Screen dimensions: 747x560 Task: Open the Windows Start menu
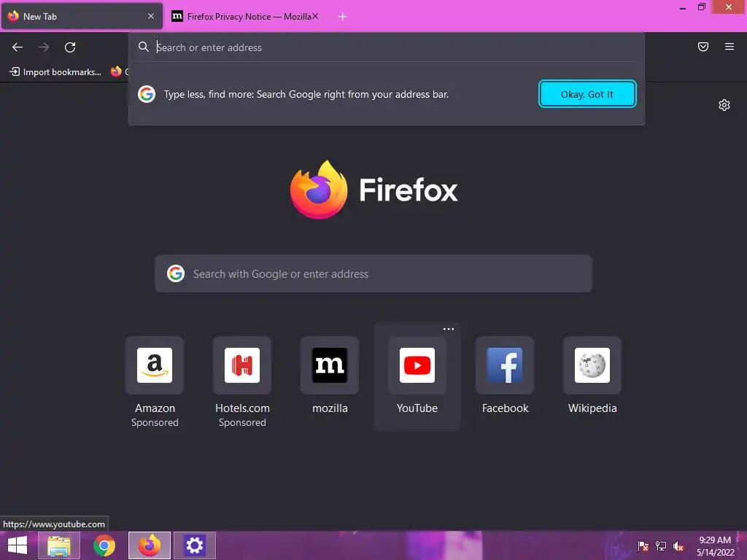pos(18,545)
